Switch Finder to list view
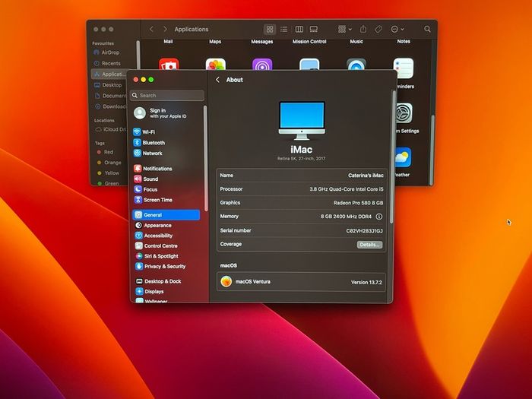The width and height of the screenshot is (532, 399). tap(284, 30)
